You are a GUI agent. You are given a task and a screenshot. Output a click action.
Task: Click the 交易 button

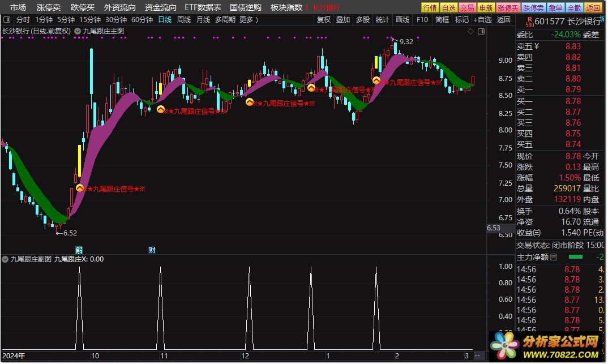click(467, 8)
